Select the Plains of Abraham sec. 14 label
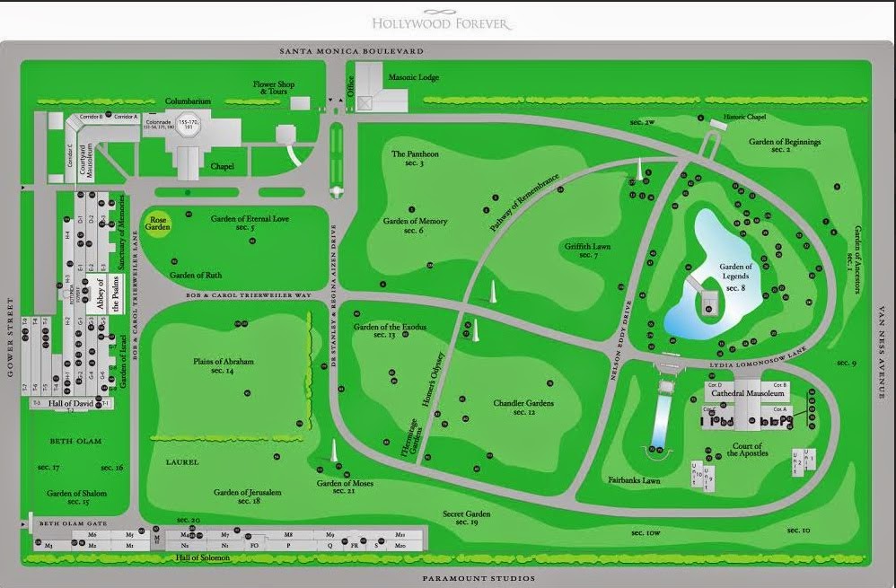This screenshot has height=588, width=896. [x=223, y=365]
